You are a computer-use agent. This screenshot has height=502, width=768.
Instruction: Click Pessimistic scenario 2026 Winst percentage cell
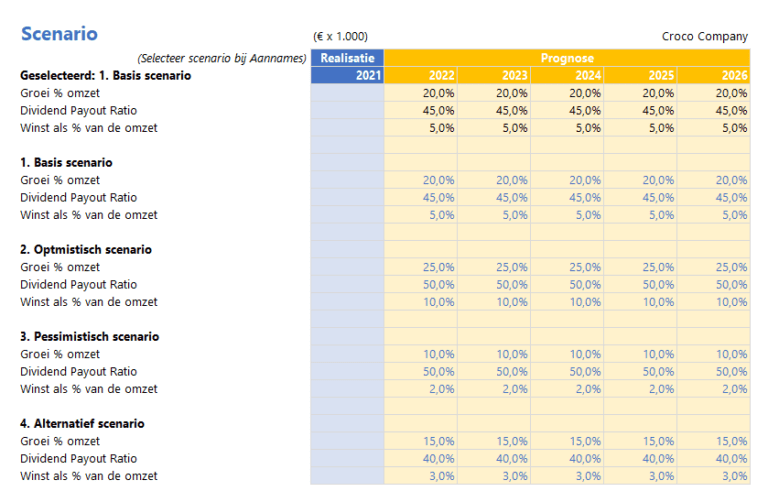point(713,389)
